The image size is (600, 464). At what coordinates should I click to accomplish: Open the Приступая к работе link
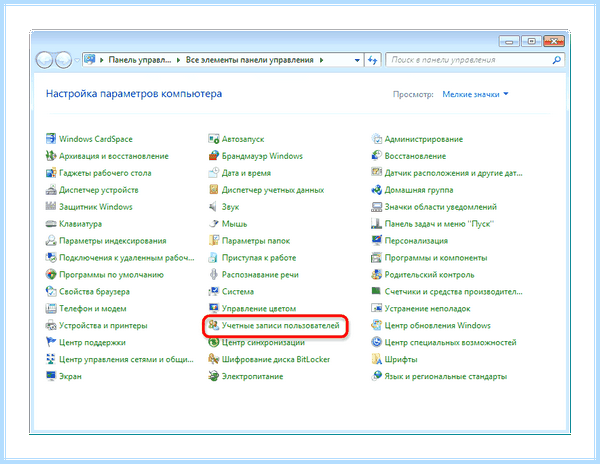259,257
